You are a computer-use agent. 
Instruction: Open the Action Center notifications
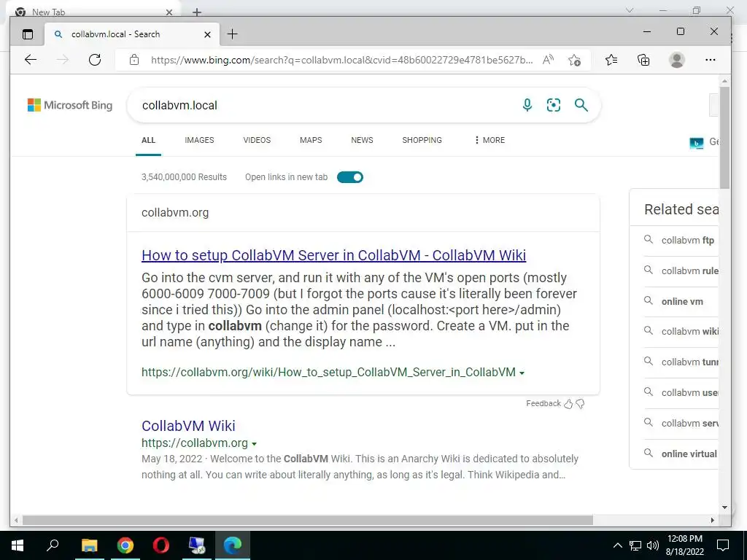[723, 545]
